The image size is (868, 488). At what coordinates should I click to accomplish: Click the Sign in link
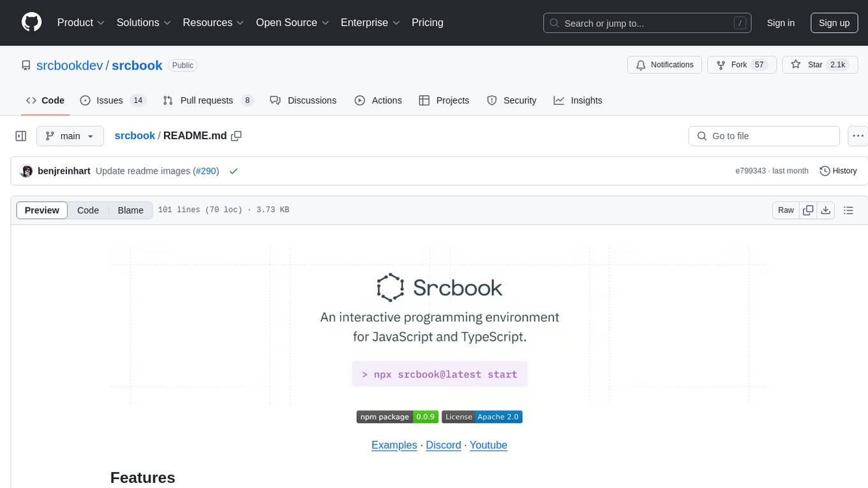781,23
